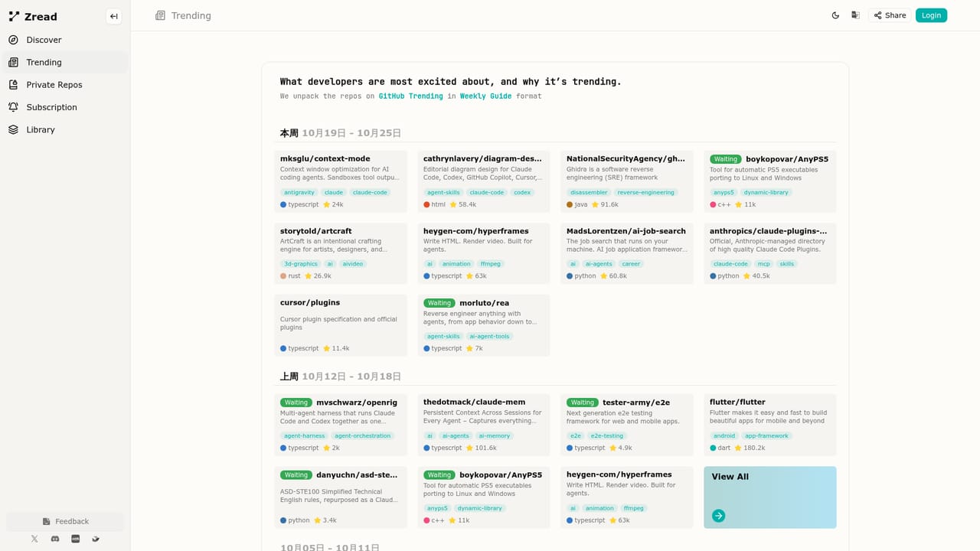This screenshot has height=551, width=980.
Task: Open the mksglu/context-mode repo card
Action: point(341,181)
